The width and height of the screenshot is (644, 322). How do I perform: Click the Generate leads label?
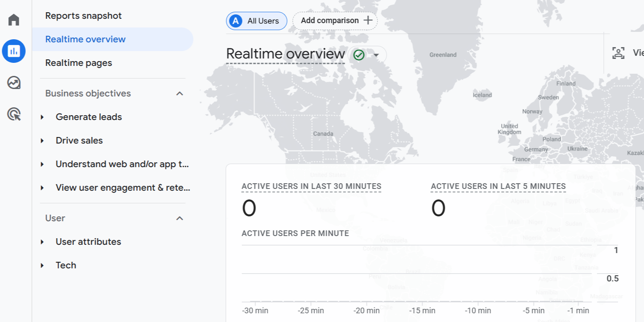[89, 117]
